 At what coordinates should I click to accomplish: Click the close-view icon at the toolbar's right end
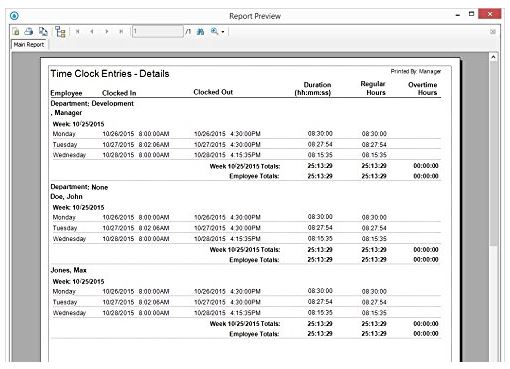(x=493, y=32)
